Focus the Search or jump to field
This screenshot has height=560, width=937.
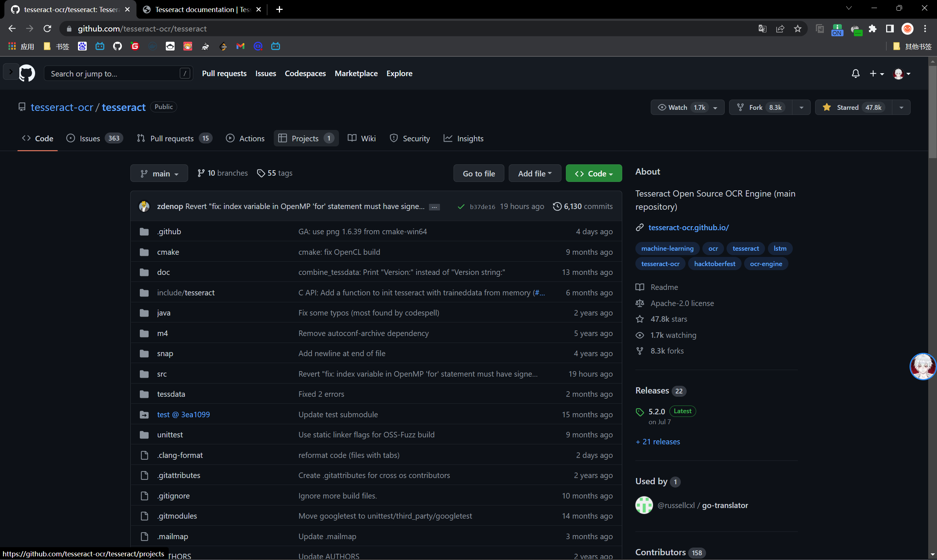point(119,74)
